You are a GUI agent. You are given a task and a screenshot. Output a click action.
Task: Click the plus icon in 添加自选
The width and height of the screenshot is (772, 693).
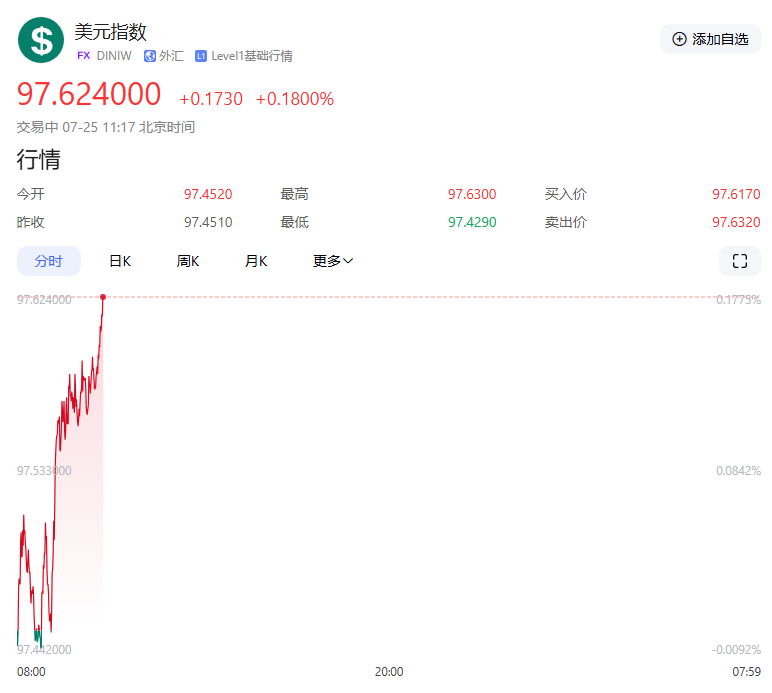(679, 39)
